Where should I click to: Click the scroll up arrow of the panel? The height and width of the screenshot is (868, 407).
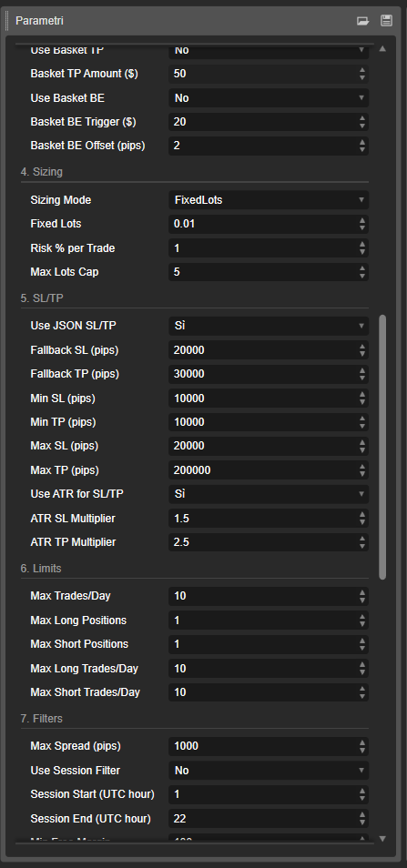[382, 49]
